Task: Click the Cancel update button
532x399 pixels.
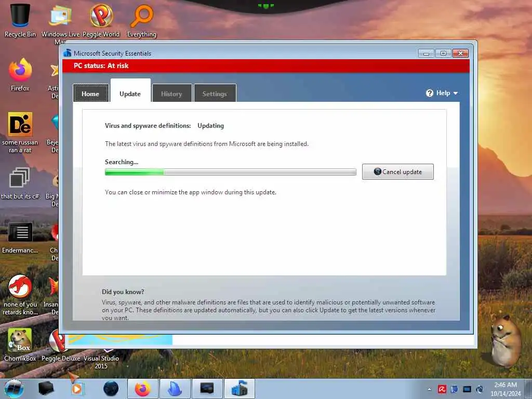Action: tap(397, 171)
